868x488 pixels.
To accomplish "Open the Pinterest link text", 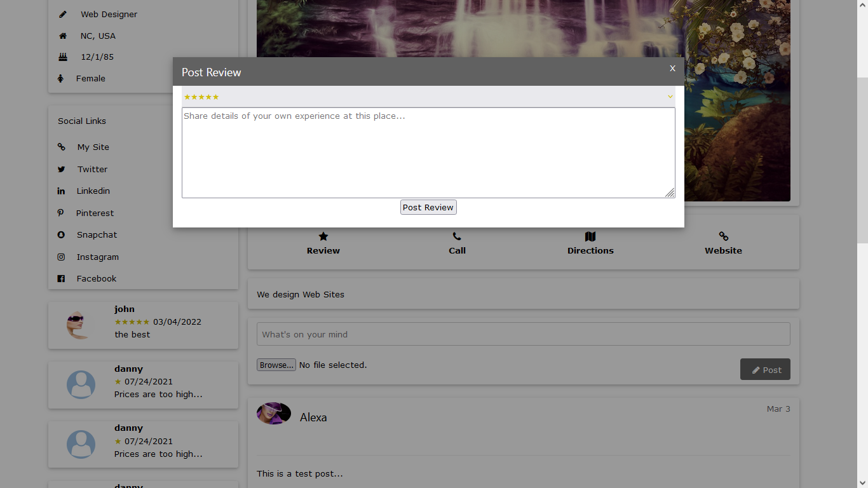I will (x=95, y=213).
